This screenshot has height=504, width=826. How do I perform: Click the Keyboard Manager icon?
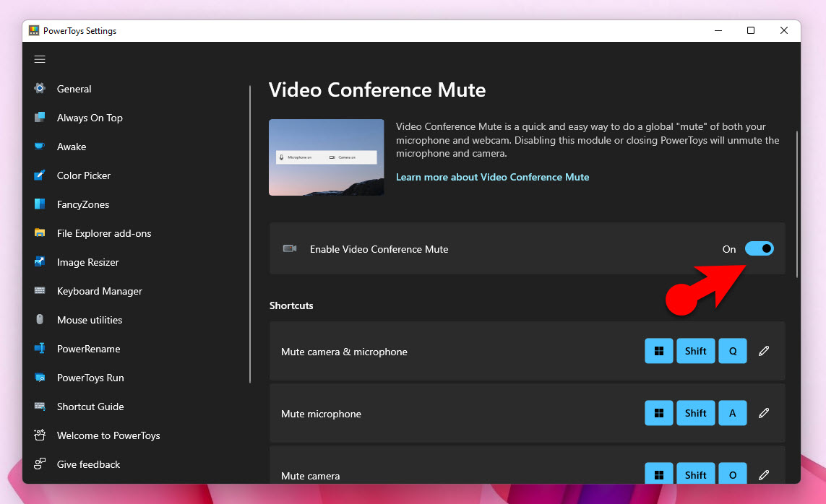(40, 290)
